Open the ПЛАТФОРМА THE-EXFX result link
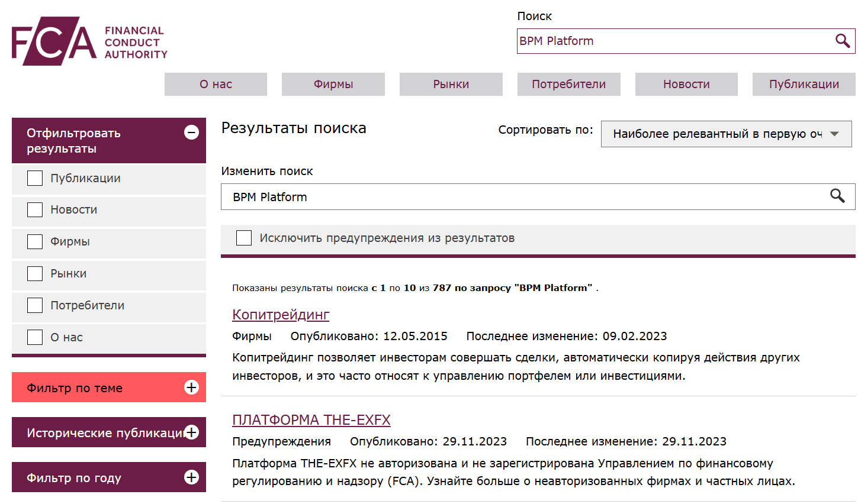This screenshot has height=504, width=858. [311, 419]
